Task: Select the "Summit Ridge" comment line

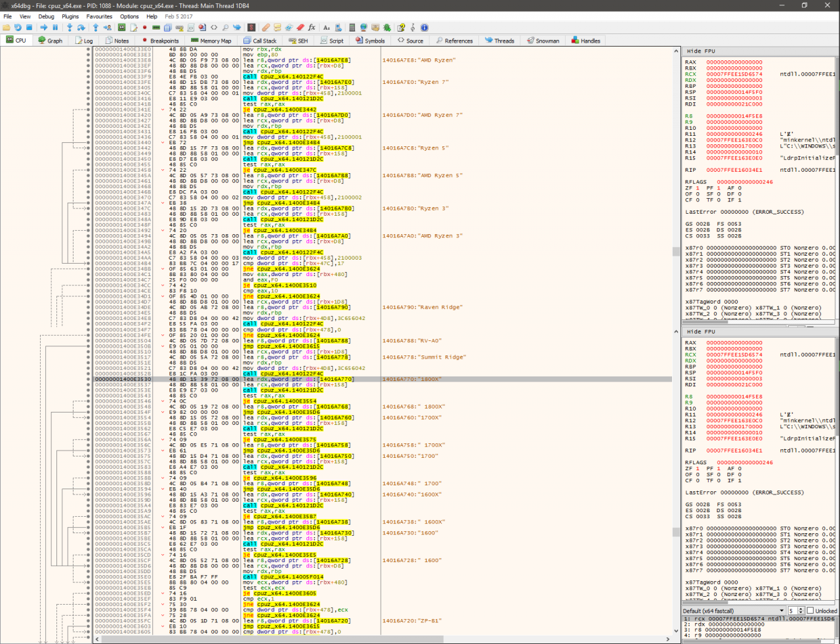Action: tap(425, 357)
